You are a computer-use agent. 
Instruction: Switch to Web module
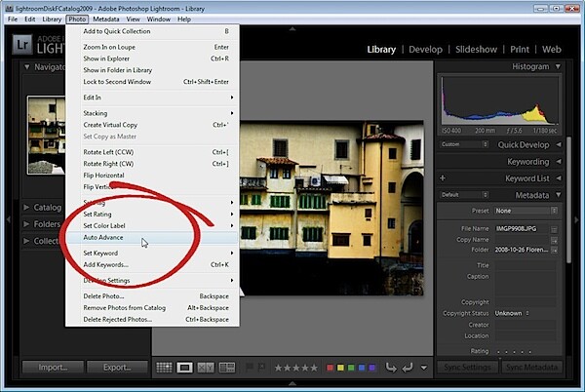[x=552, y=49]
